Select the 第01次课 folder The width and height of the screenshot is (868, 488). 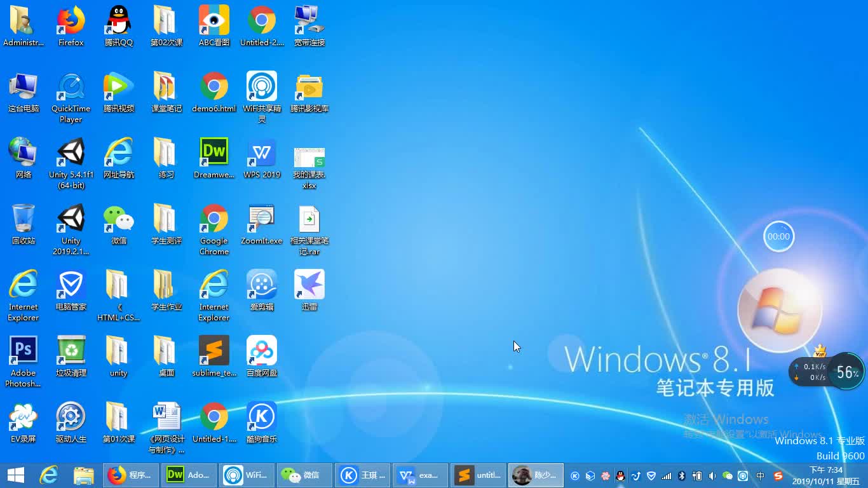tap(119, 423)
